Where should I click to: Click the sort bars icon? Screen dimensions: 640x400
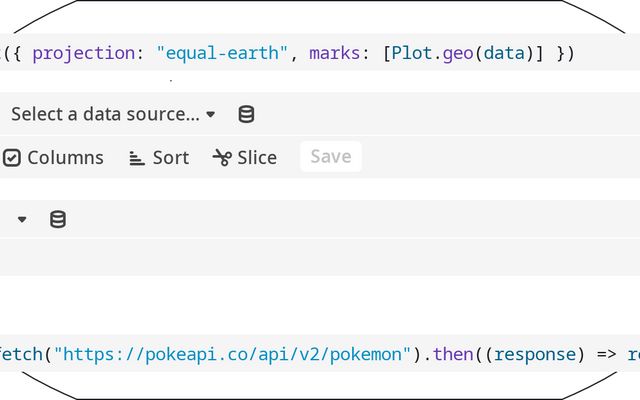coord(137,158)
